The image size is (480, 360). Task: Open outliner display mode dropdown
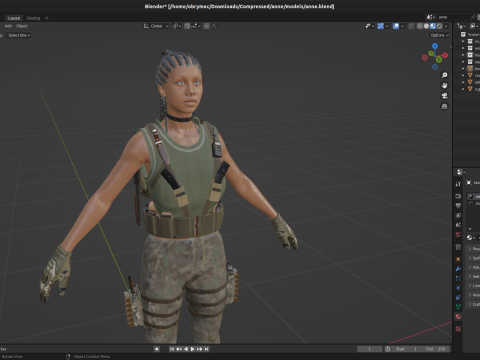462,26
